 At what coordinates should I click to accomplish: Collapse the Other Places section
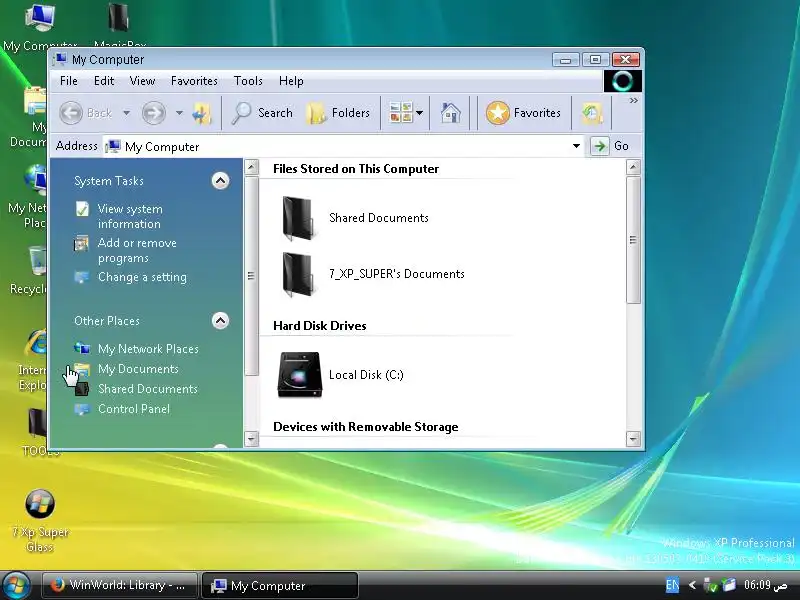pyautogui.click(x=220, y=320)
